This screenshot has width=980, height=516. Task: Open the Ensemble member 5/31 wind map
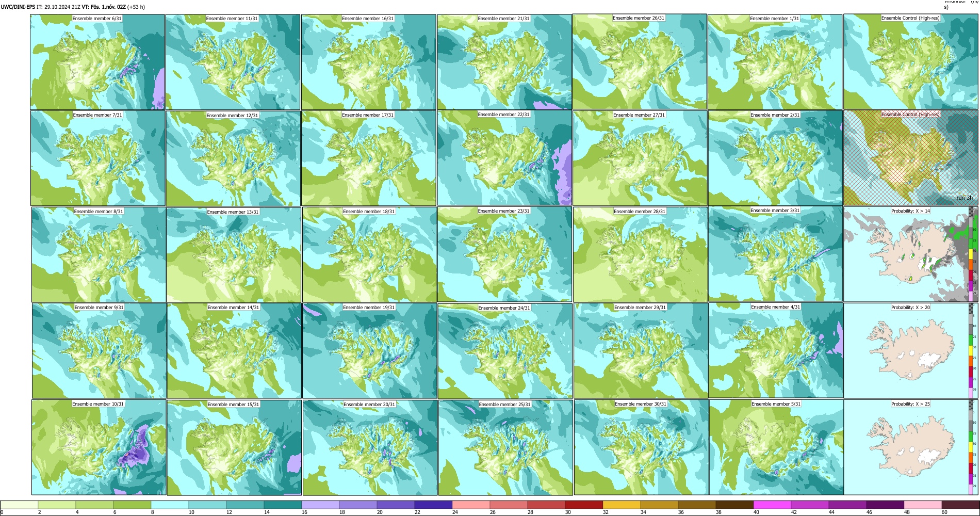pyautogui.click(x=776, y=447)
